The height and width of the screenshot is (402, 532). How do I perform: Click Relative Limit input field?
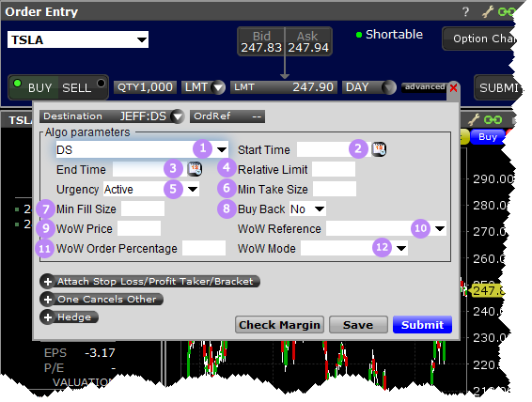pos(334,169)
